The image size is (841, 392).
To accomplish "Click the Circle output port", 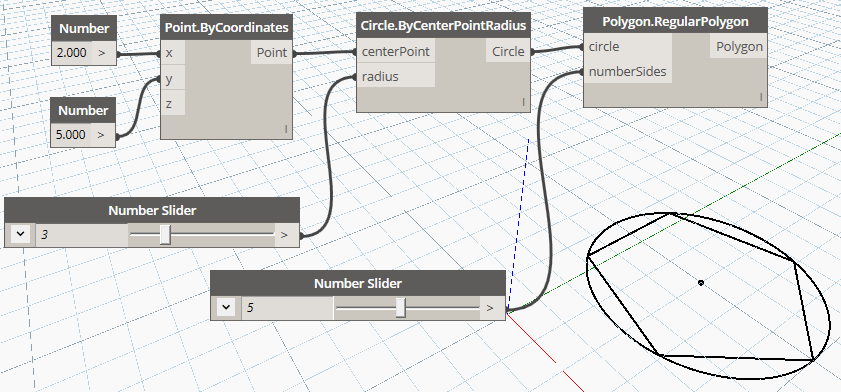I will pyautogui.click(x=508, y=51).
